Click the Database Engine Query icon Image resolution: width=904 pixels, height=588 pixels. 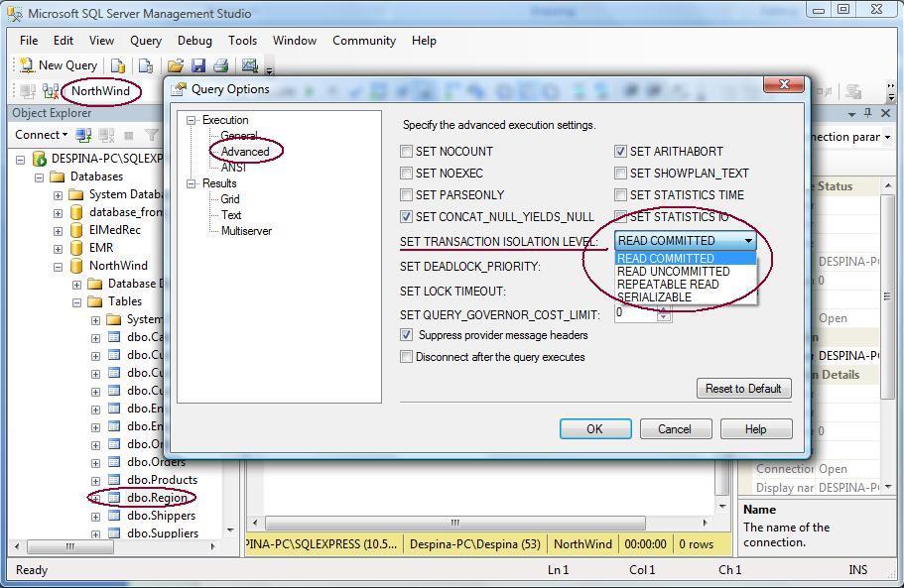118,65
